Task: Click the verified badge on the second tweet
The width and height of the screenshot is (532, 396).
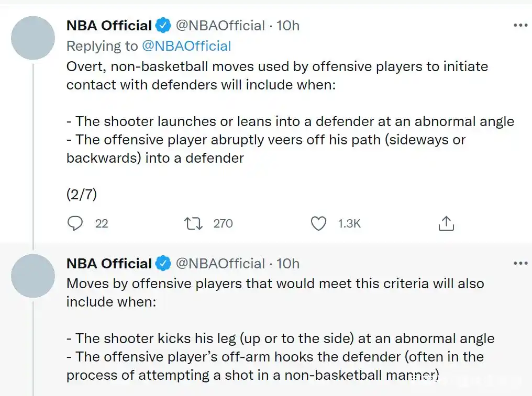Action: [164, 264]
